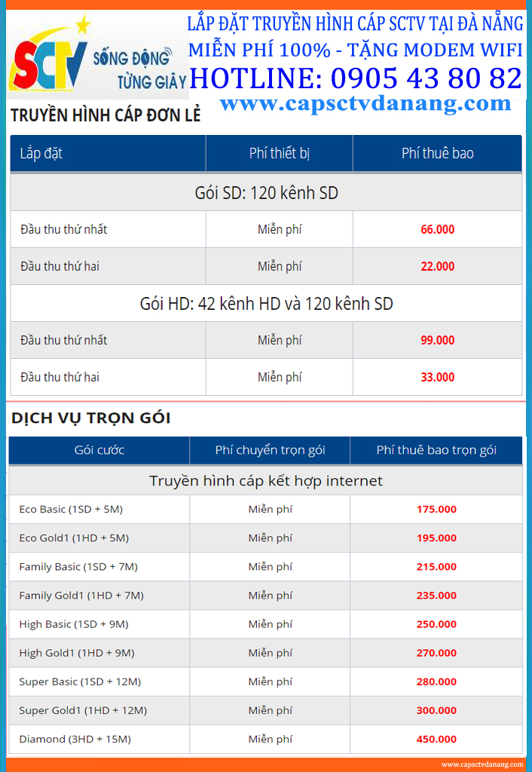Click the footer www.capsctvdanang.com link
Image resolution: width=532 pixels, height=772 pixels.
click(482, 764)
